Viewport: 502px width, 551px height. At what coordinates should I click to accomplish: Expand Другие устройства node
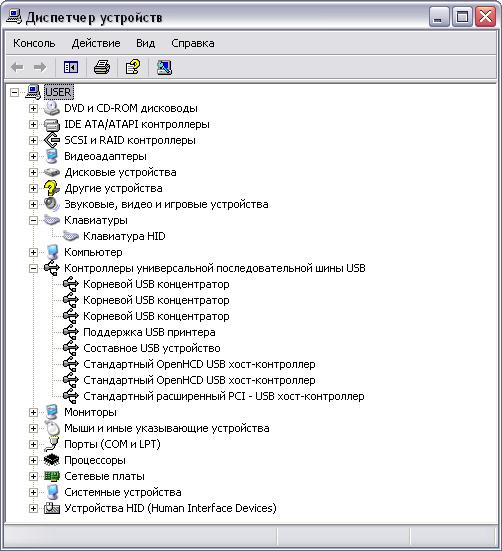(33, 188)
